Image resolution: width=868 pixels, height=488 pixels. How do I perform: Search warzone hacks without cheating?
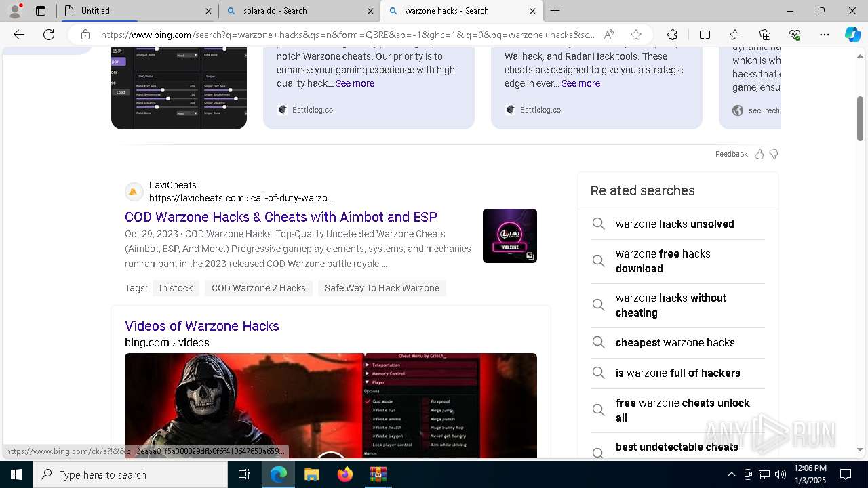pos(671,305)
